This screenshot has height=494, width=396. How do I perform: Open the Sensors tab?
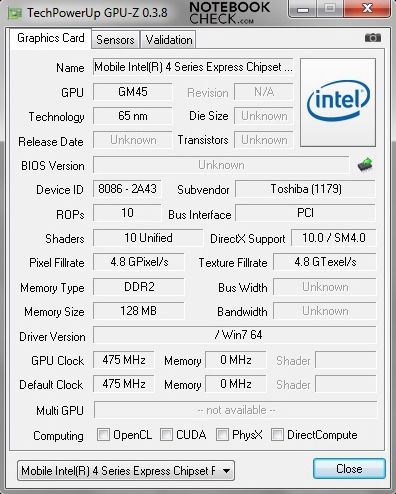pyautogui.click(x=115, y=40)
